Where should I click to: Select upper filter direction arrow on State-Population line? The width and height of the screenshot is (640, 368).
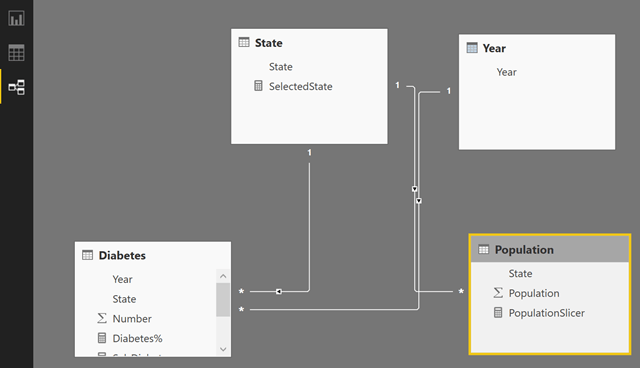pyautogui.click(x=414, y=189)
